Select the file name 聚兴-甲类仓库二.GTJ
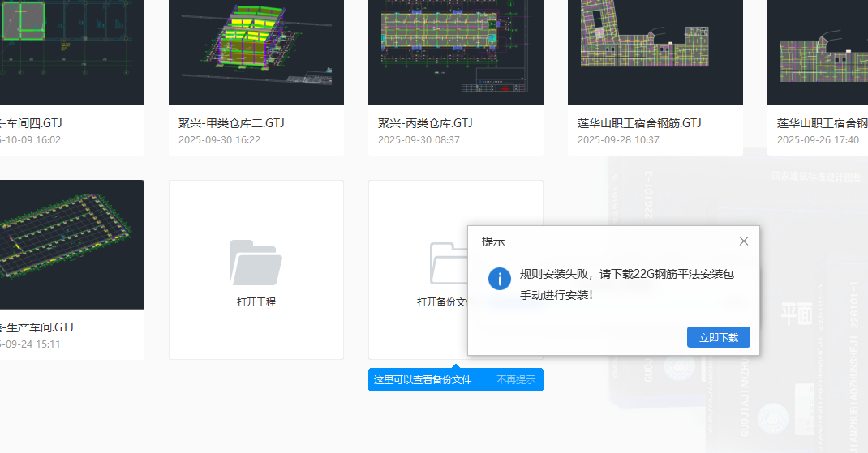 (x=231, y=123)
